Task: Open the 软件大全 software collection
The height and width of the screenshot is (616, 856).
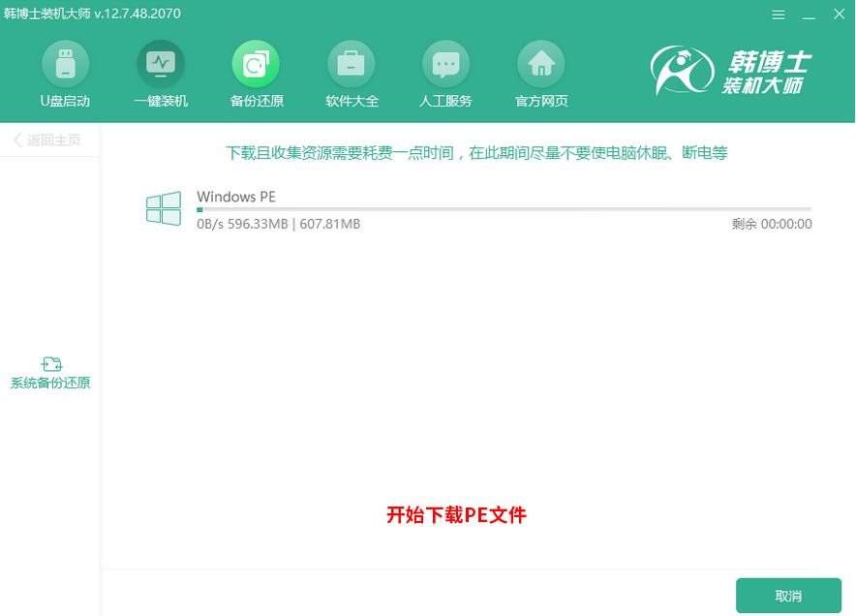Action: click(x=351, y=73)
